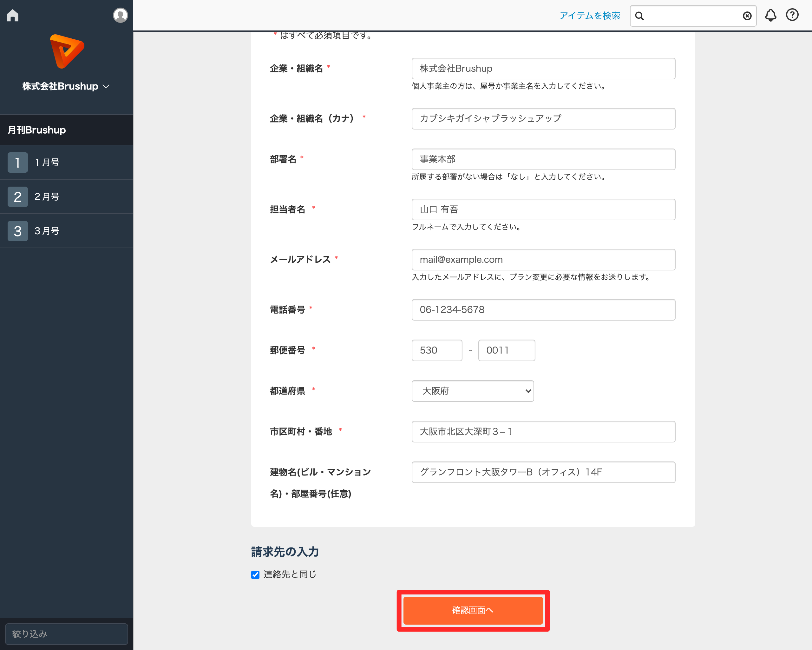Screen dimensions: 812x650
Task: Focus the 部署名 input field
Action: click(543, 159)
